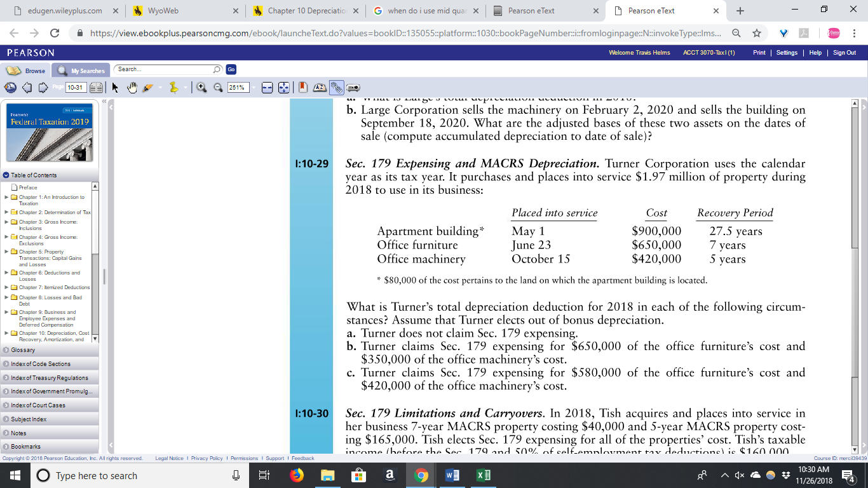Select the arrow selection tool

click(115, 88)
